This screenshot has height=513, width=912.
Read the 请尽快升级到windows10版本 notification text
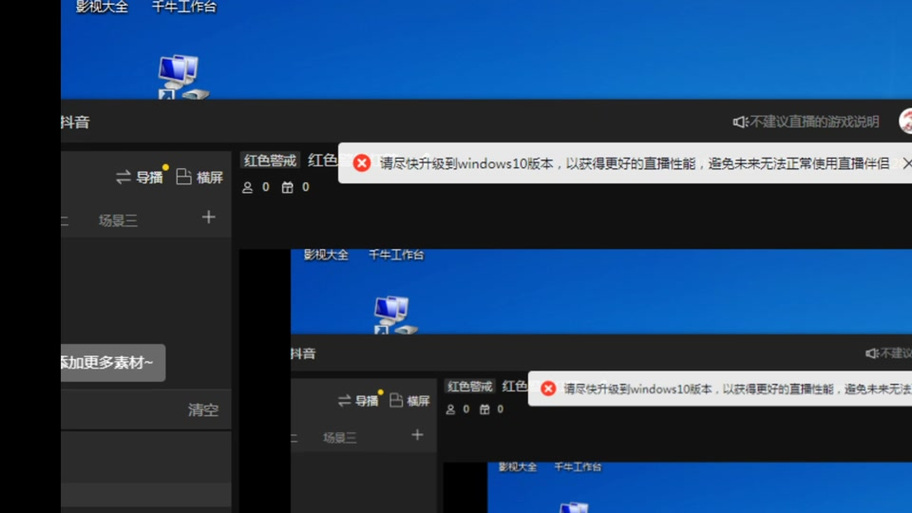point(635,163)
